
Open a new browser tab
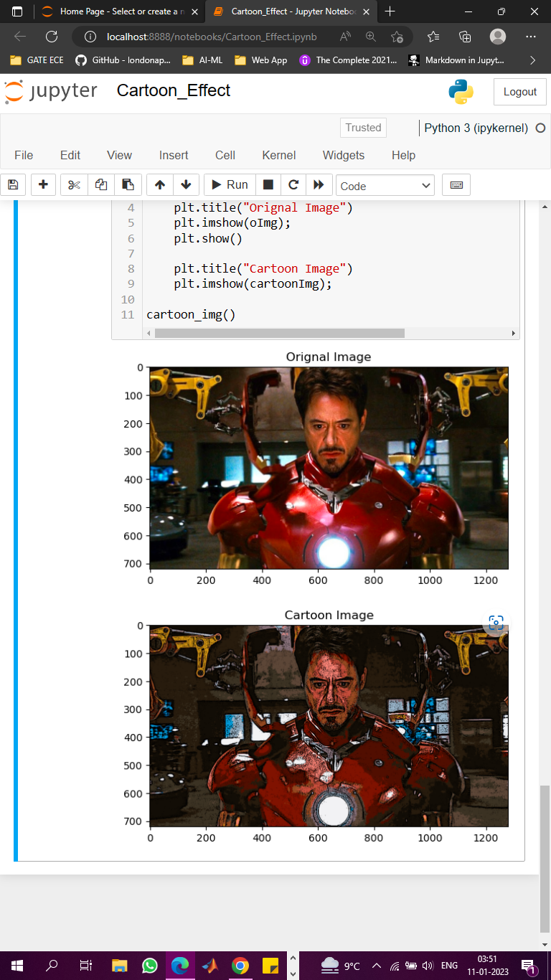pyautogui.click(x=390, y=11)
